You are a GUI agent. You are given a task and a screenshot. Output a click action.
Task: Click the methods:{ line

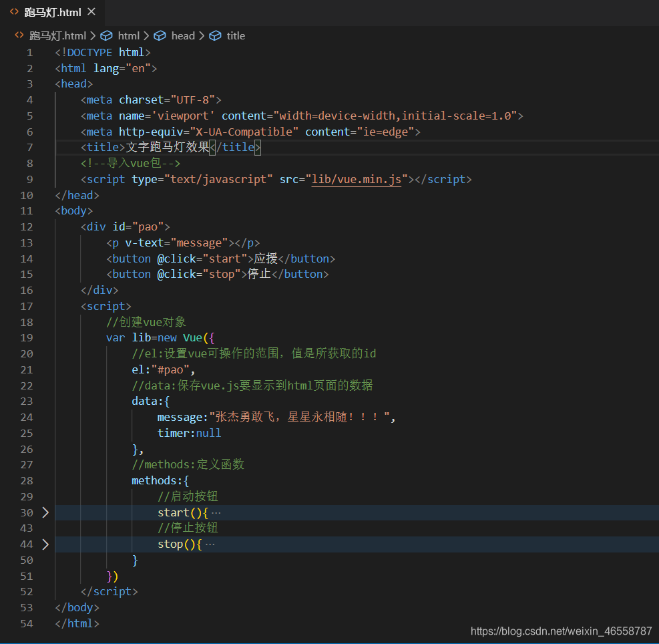(160, 481)
